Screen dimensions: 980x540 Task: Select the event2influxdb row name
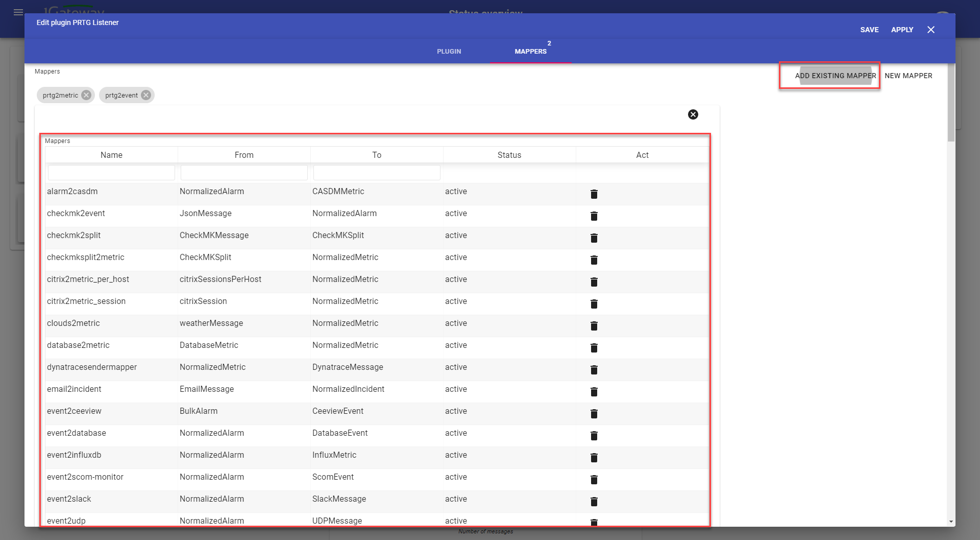pyautogui.click(x=74, y=455)
